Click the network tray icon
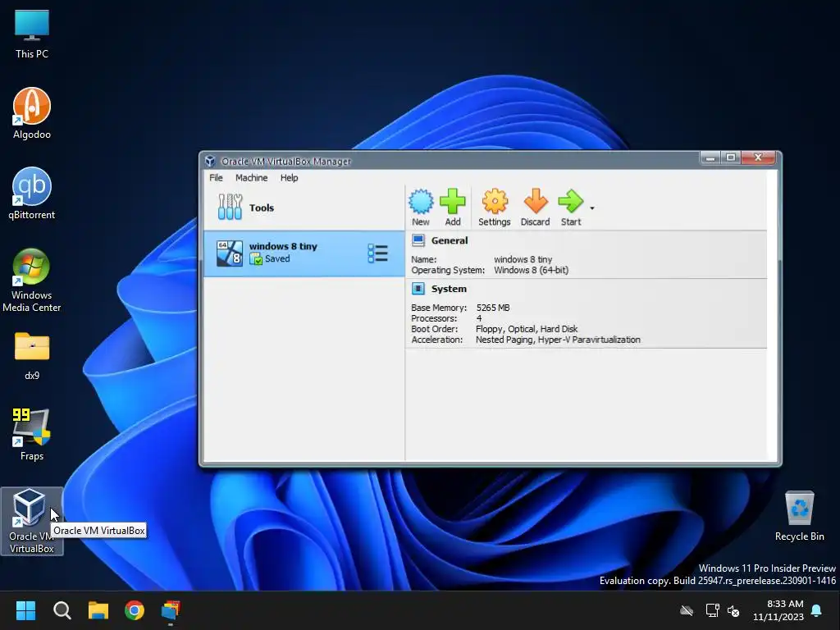The width and height of the screenshot is (840, 630). (x=712, y=610)
